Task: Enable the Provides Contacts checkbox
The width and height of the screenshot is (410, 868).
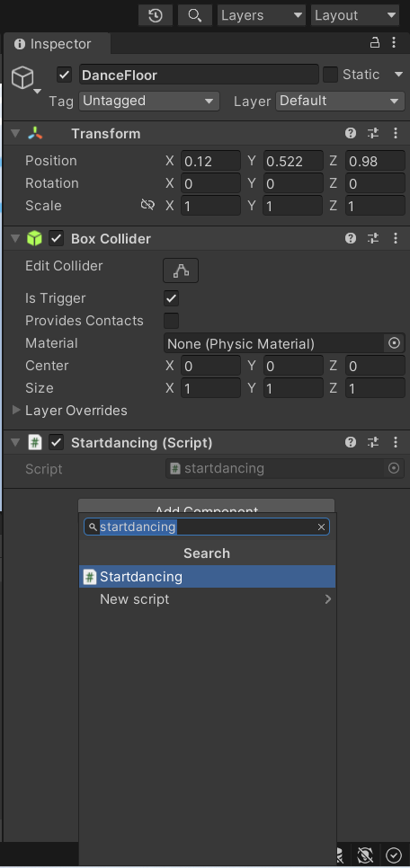Action: [171, 321]
